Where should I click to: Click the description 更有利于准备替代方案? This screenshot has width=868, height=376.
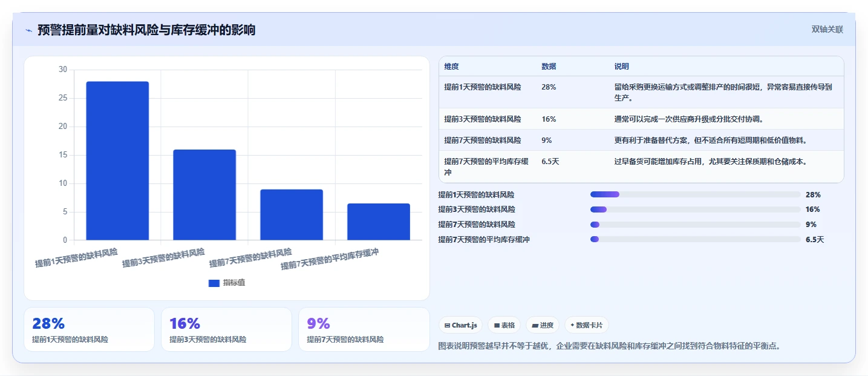(711, 140)
